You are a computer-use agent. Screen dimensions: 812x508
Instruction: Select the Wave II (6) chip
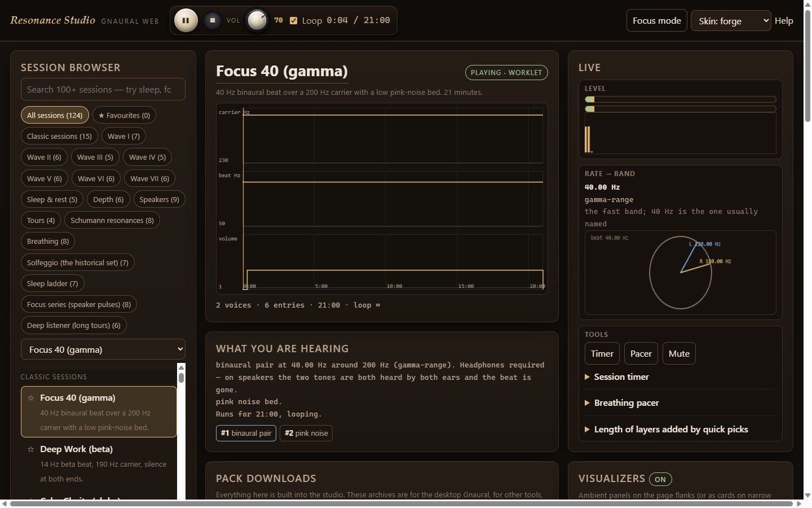point(44,157)
